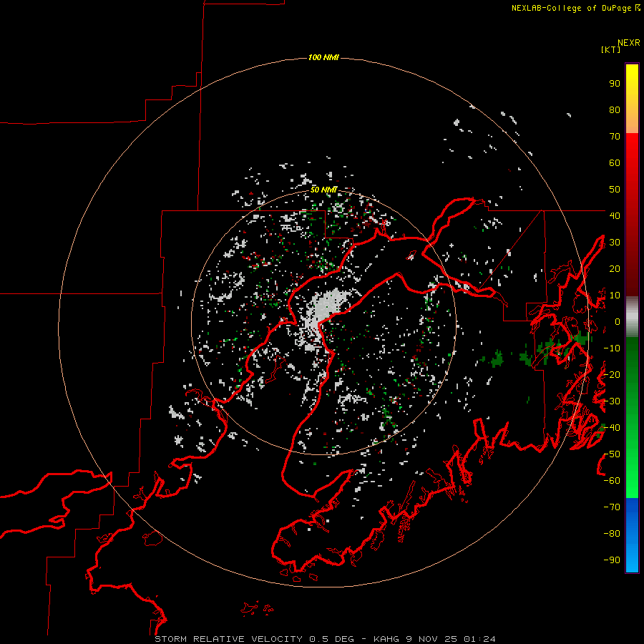Click the -40 value on velocity scale

(x=612, y=428)
